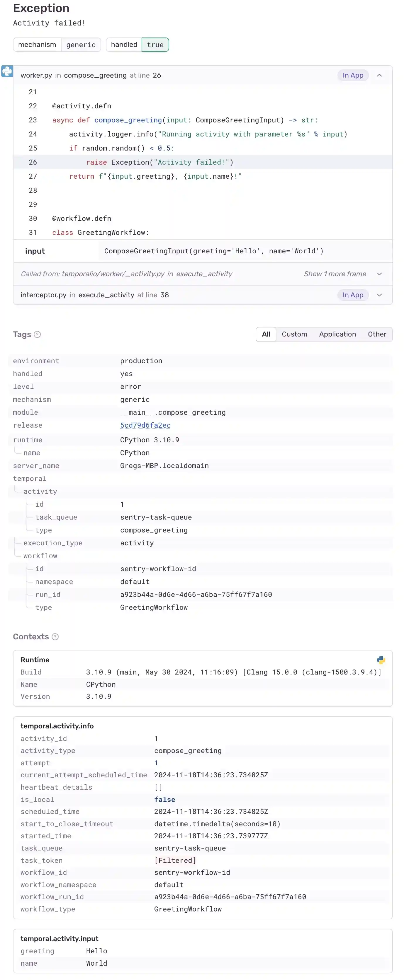
Task: Click the worker.py frame header title
Action: (x=91, y=75)
